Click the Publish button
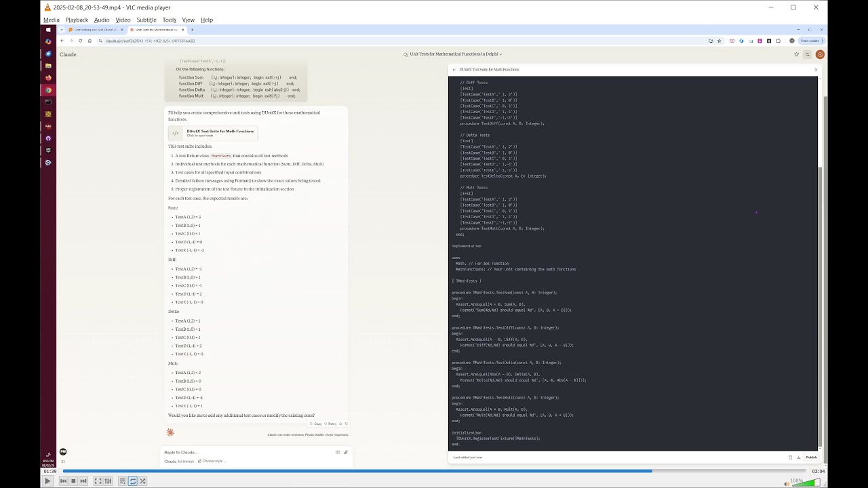868x488 pixels. tap(811, 457)
